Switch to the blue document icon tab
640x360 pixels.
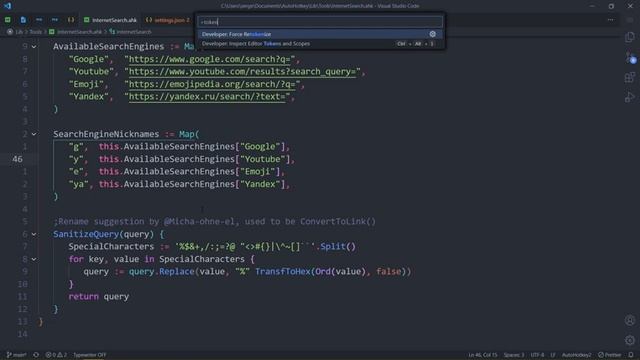point(23,20)
